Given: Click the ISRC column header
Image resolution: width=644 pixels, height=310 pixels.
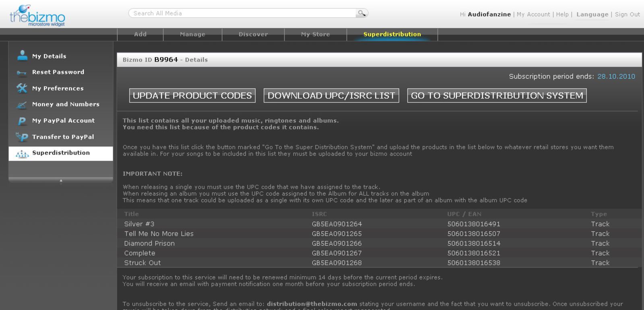Looking at the screenshot, I should pyautogui.click(x=319, y=214).
